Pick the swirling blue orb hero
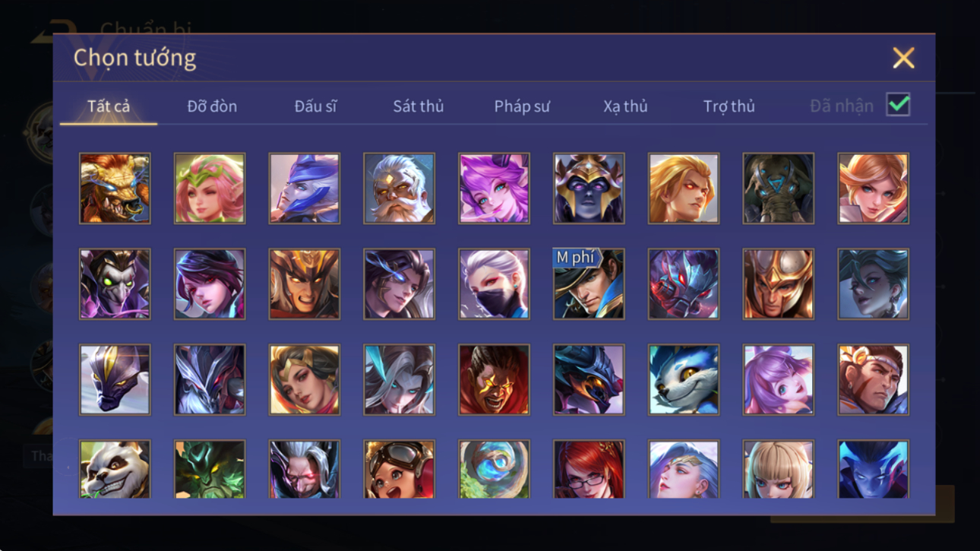The image size is (980, 551). 494,470
